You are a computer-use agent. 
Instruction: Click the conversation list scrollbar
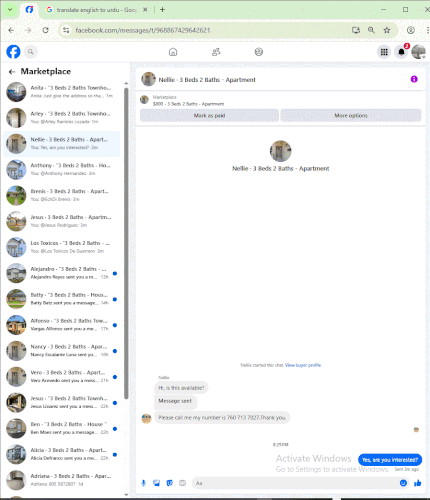[126, 243]
